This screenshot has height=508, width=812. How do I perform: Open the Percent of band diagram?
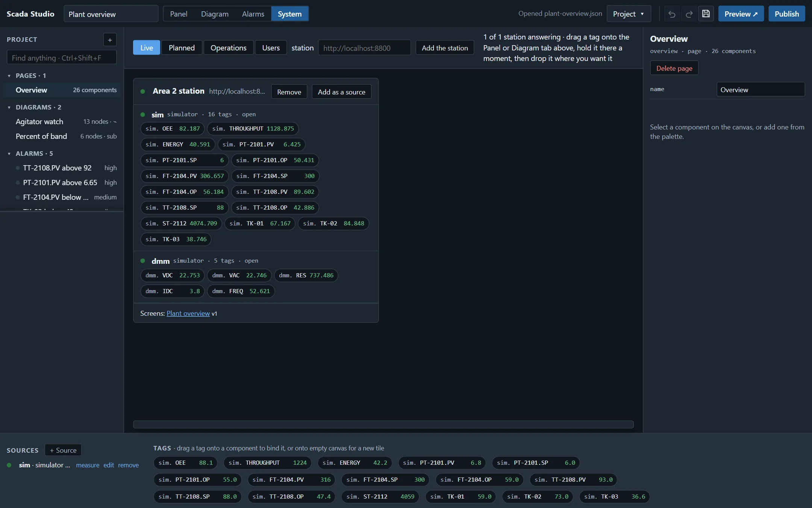(62, 136)
